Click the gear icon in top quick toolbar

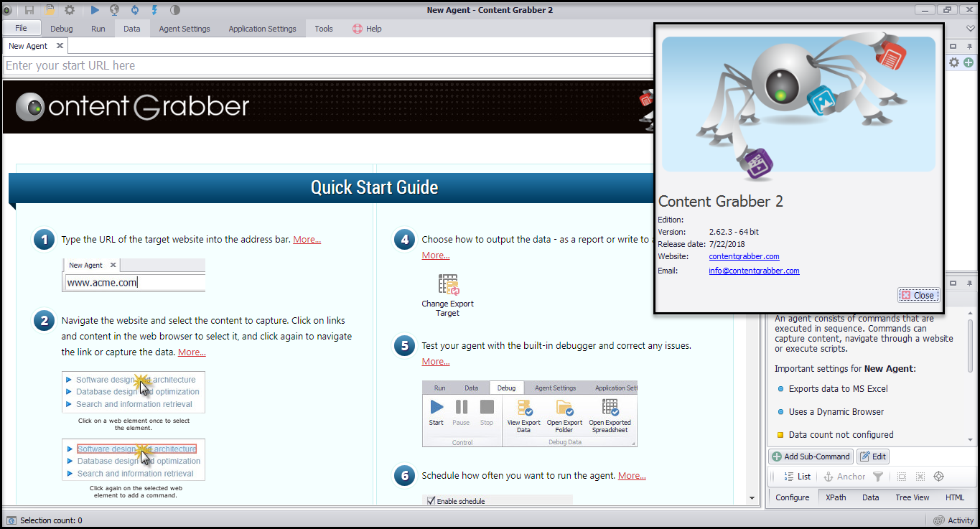click(70, 10)
